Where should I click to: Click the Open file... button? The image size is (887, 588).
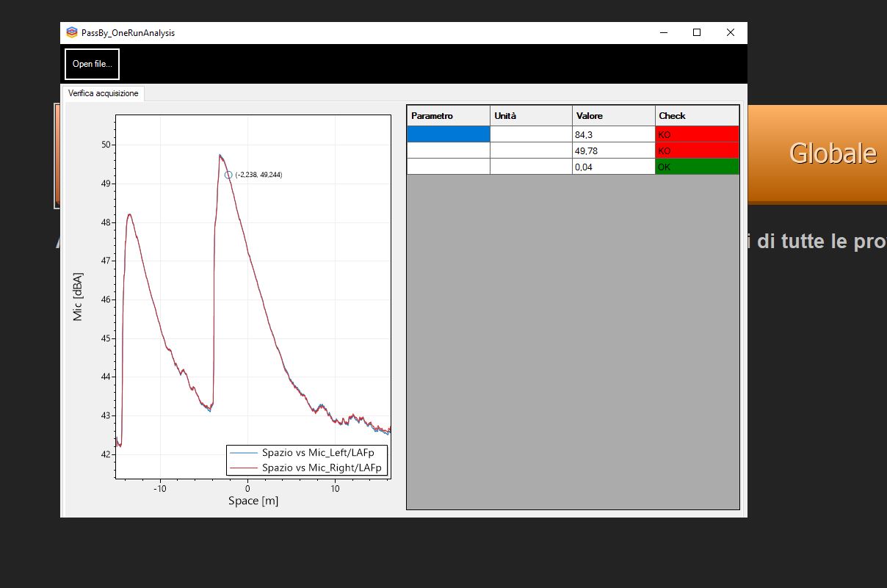[92, 64]
